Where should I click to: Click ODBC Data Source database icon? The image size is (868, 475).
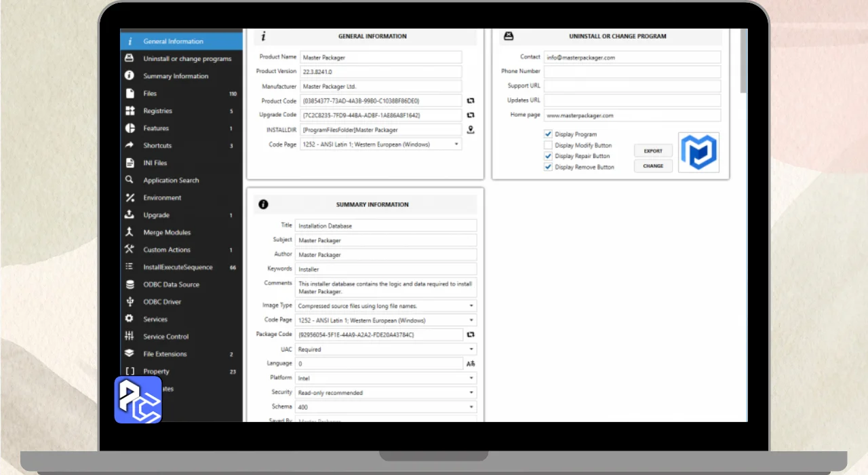click(x=130, y=284)
